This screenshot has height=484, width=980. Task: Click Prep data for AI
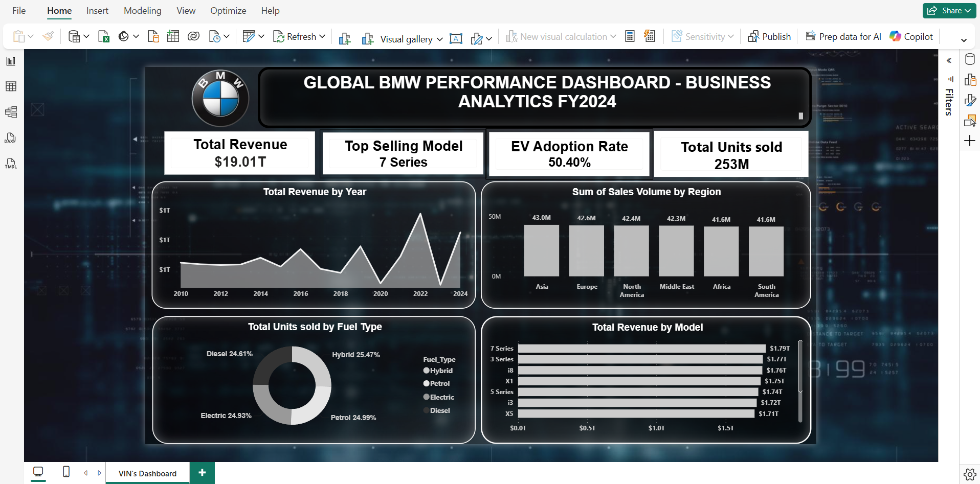click(x=843, y=36)
